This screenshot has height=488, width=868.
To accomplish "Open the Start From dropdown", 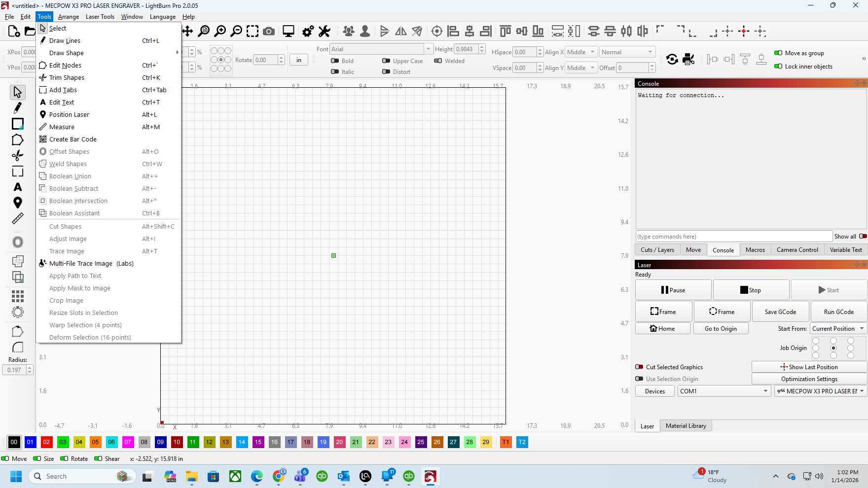I will pos(838,329).
